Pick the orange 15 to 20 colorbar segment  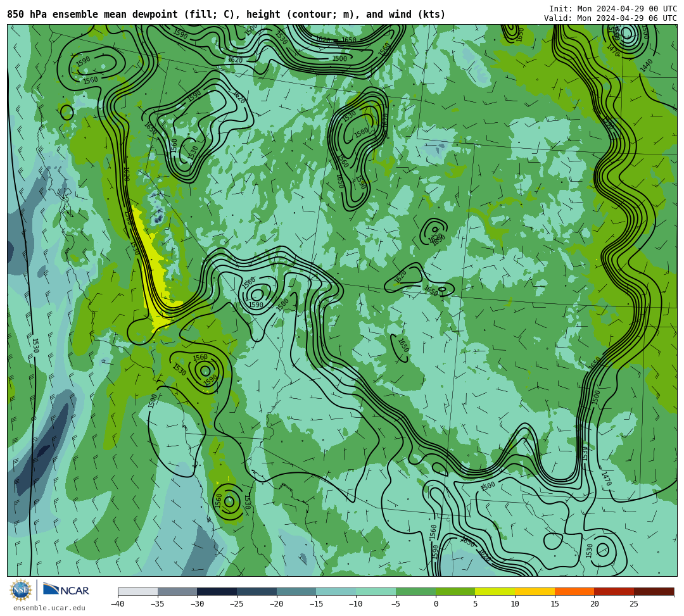pos(574,591)
